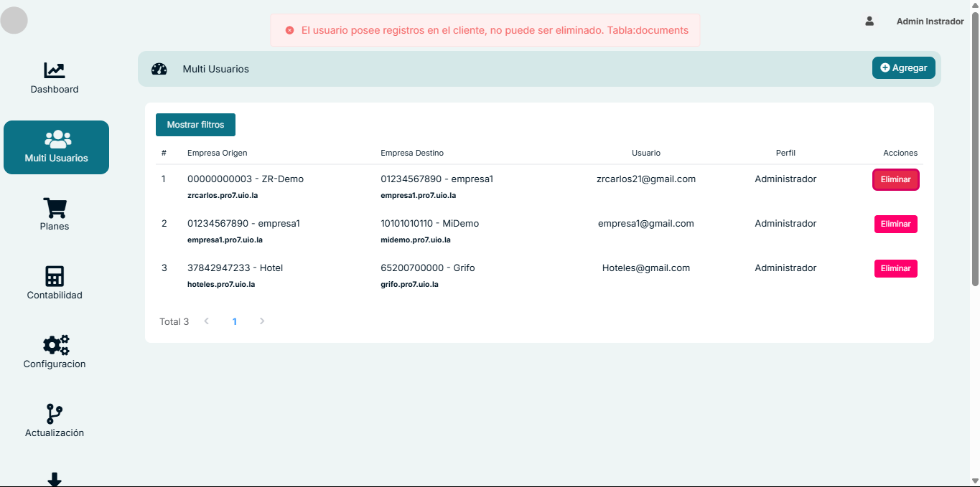Open Planes shopping cart icon
This screenshot has width=980, height=487.
[55, 208]
